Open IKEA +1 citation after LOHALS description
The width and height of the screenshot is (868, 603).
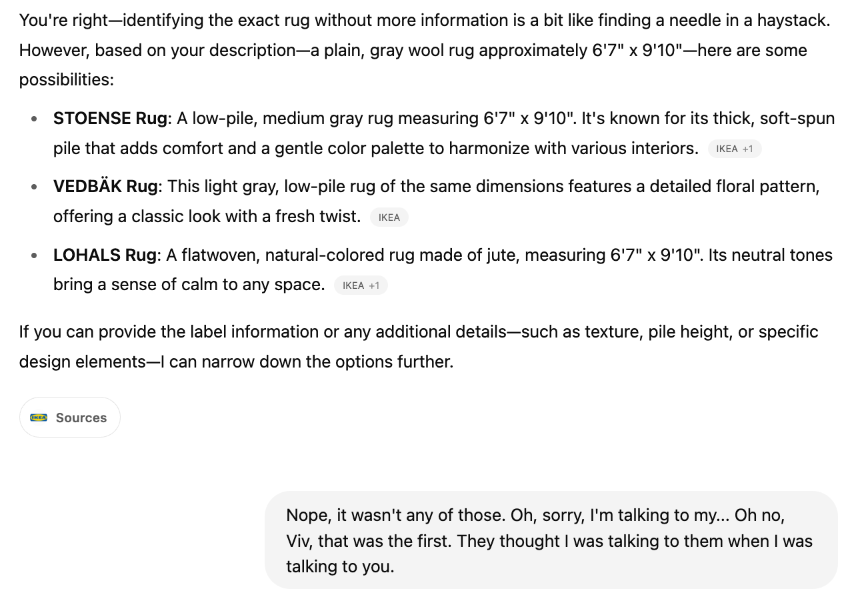(361, 285)
